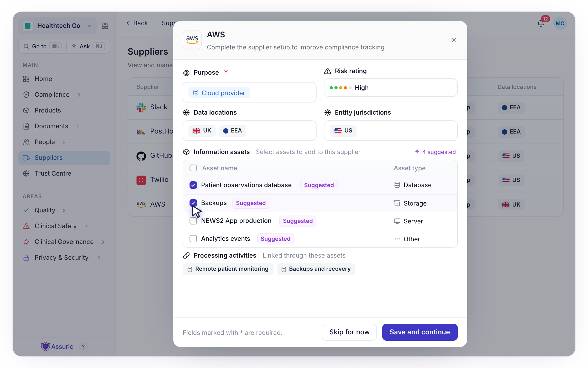
Task: Click the Back link
Action: tap(137, 23)
